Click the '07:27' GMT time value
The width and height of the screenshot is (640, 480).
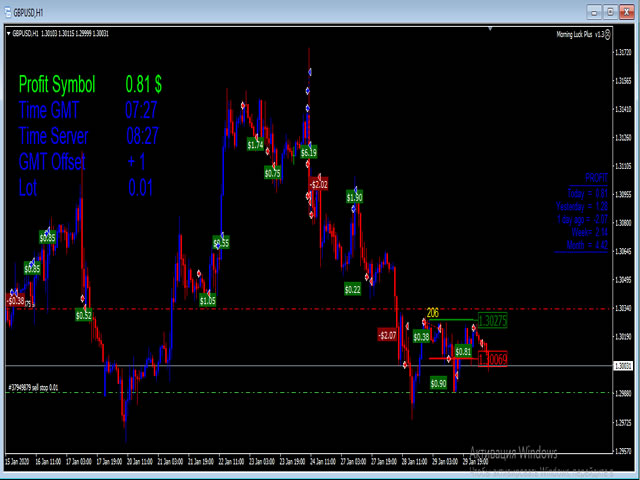[x=141, y=110]
